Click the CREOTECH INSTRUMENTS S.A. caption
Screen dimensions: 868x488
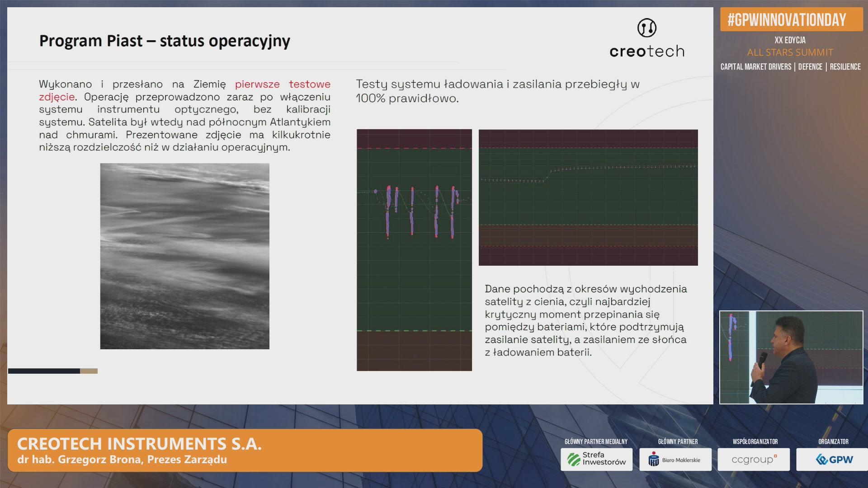pyautogui.click(x=139, y=444)
